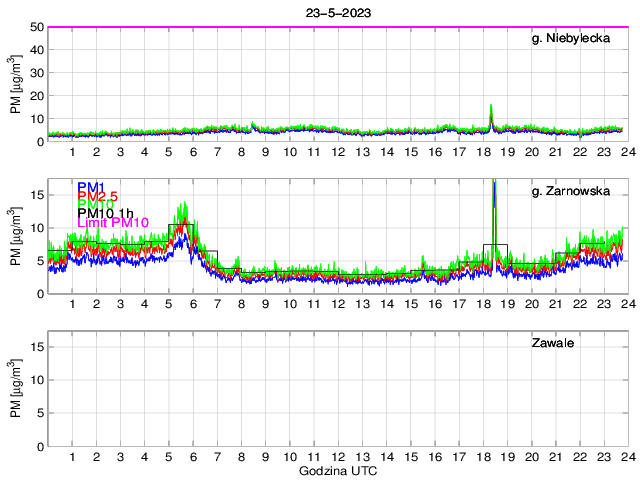Click the green spike peak in Niebylecka chart
Image resolution: width=640 pixels, height=480 pixels.
tap(491, 106)
